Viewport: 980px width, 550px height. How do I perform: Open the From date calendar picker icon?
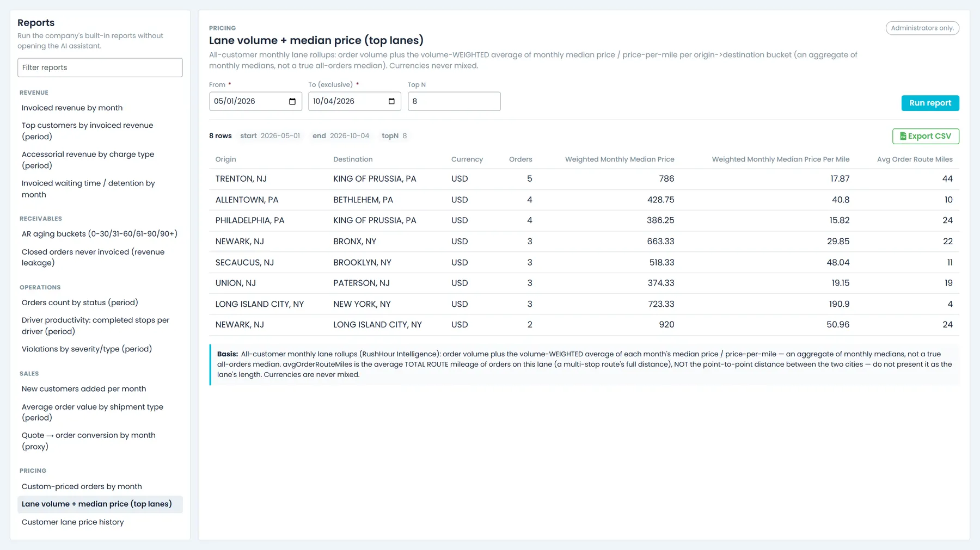pyautogui.click(x=292, y=101)
